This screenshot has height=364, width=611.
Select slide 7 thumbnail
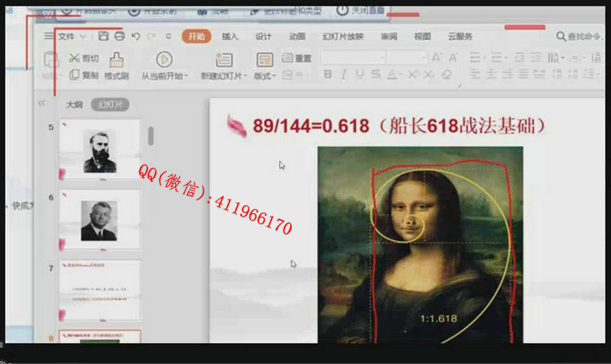click(99, 290)
